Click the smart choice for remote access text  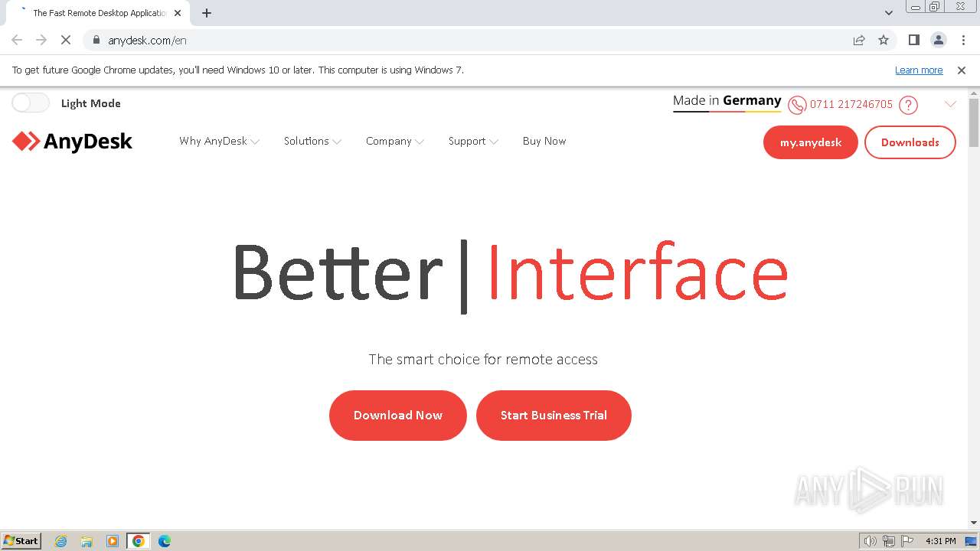click(483, 359)
